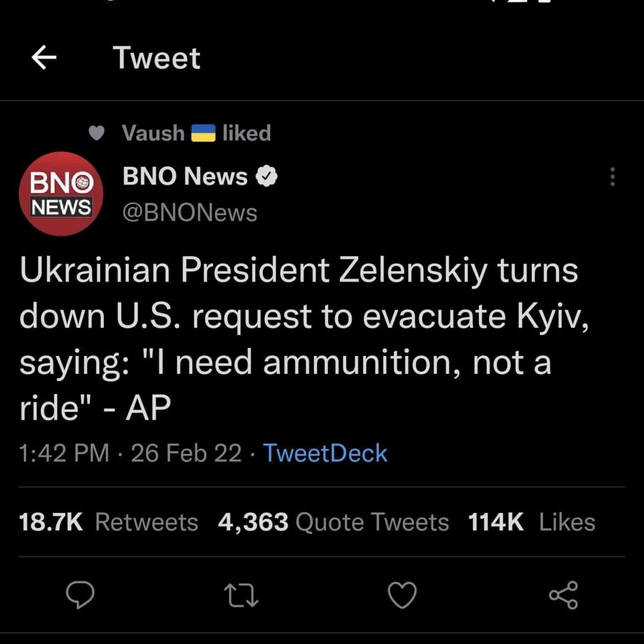Like the tweet with the heart icon
644x644 pixels.
pyautogui.click(x=402, y=595)
